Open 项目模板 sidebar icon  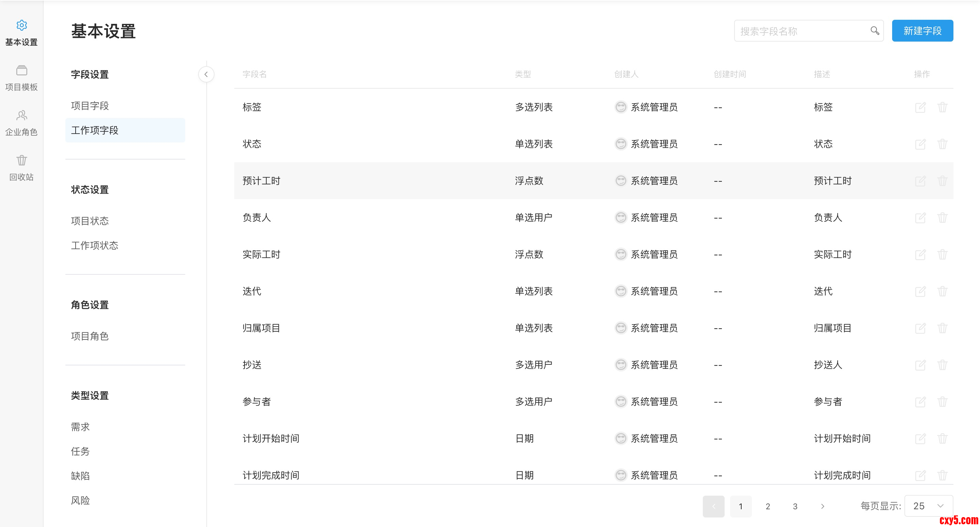[x=21, y=71]
